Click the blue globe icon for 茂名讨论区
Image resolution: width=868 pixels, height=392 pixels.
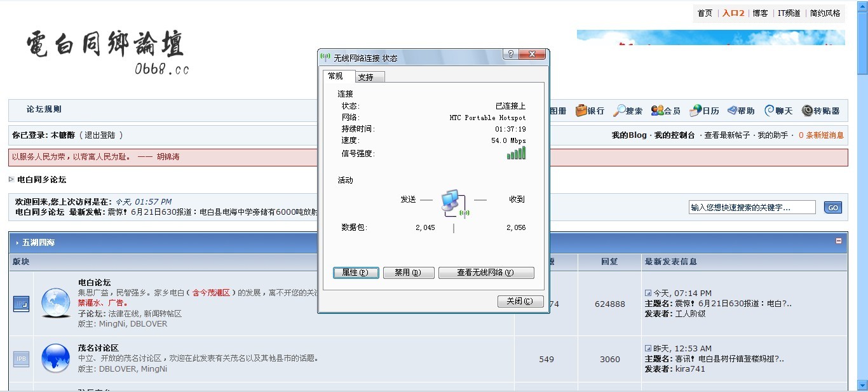(56, 358)
